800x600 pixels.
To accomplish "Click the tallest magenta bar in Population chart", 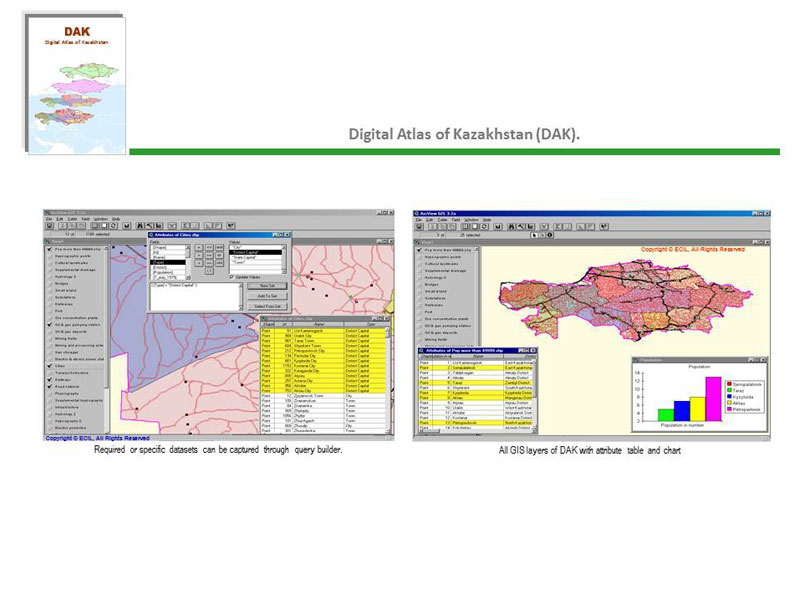I will (713, 399).
